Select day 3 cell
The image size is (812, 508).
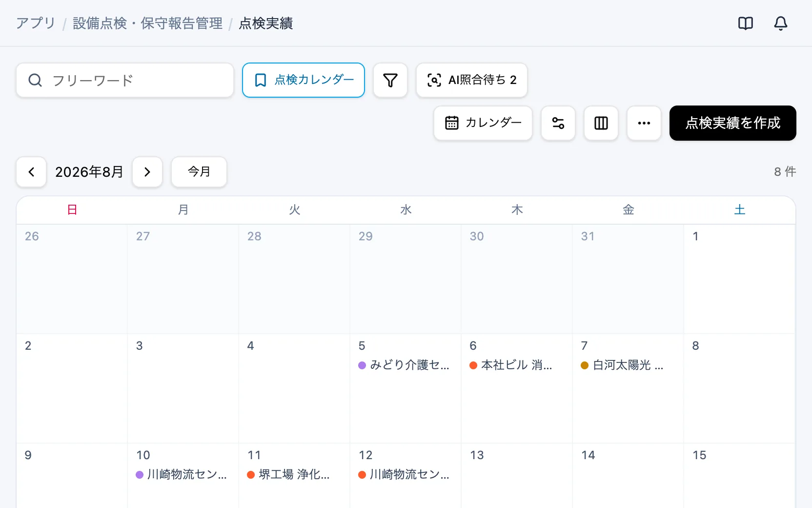click(x=183, y=389)
